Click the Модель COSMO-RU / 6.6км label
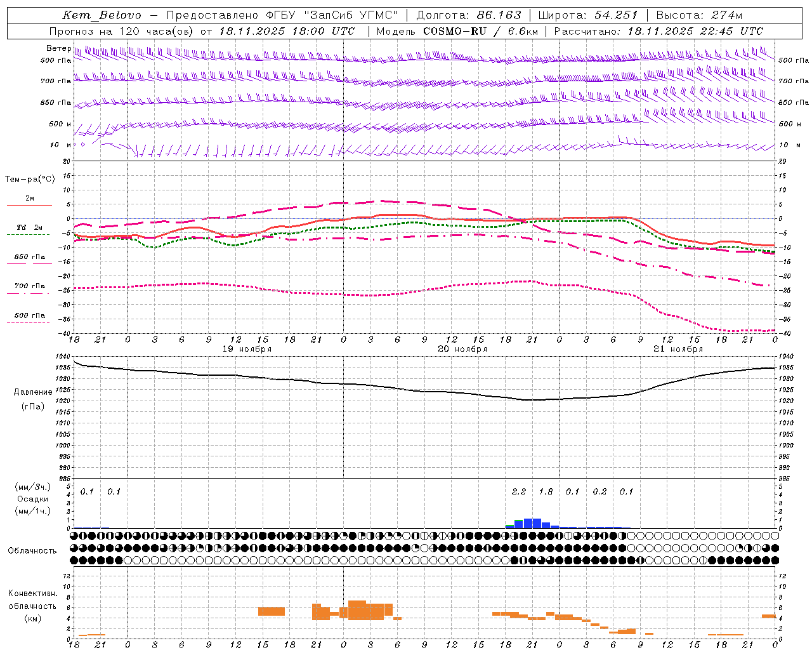 click(x=457, y=30)
